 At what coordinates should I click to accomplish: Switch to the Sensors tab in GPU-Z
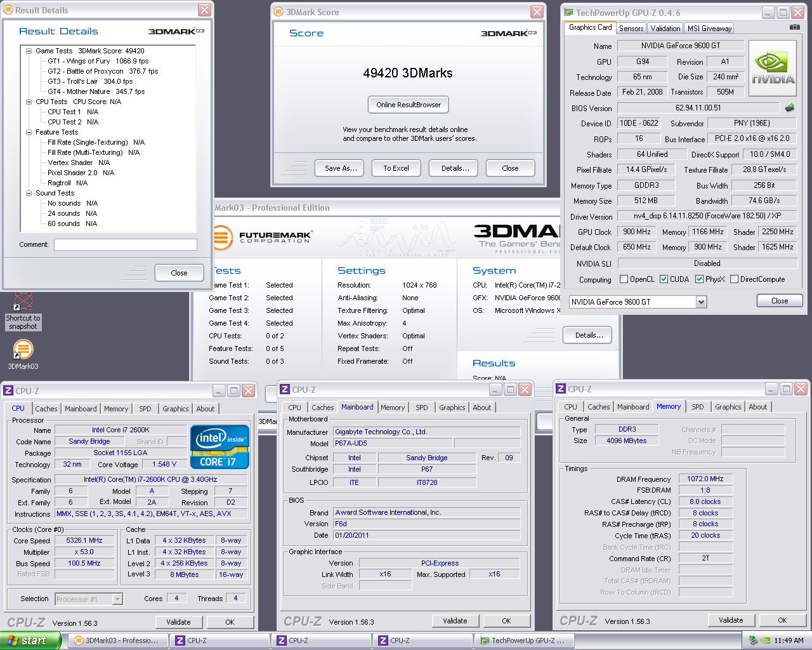coord(631,29)
